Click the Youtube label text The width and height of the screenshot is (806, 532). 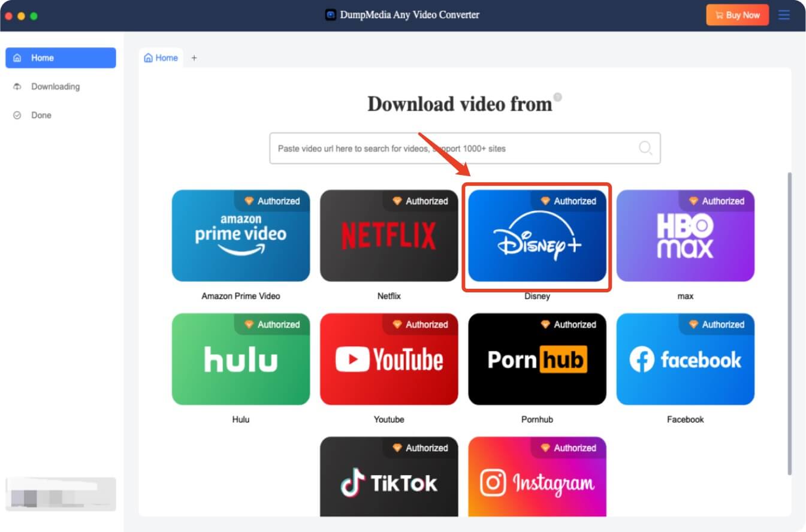[389, 419]
